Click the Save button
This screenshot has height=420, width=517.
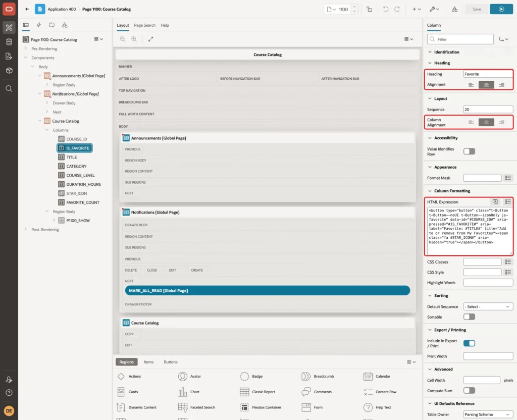(477, 9)
